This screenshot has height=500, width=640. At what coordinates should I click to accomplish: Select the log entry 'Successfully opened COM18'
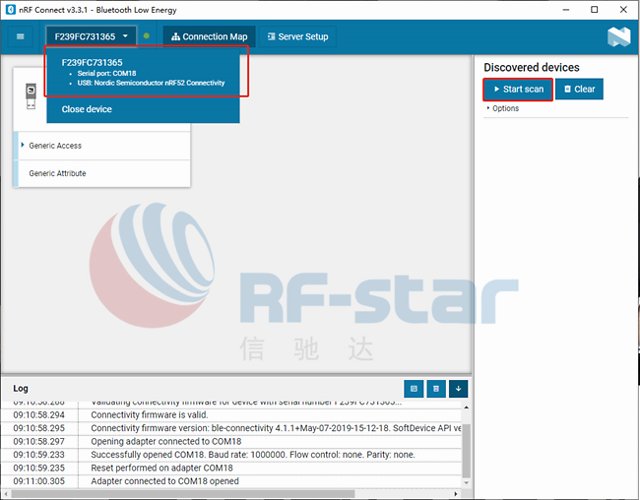tap(253, 455)
